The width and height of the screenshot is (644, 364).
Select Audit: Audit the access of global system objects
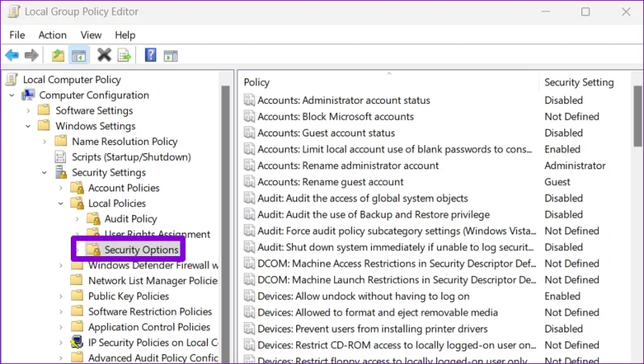tap(363, 198)
